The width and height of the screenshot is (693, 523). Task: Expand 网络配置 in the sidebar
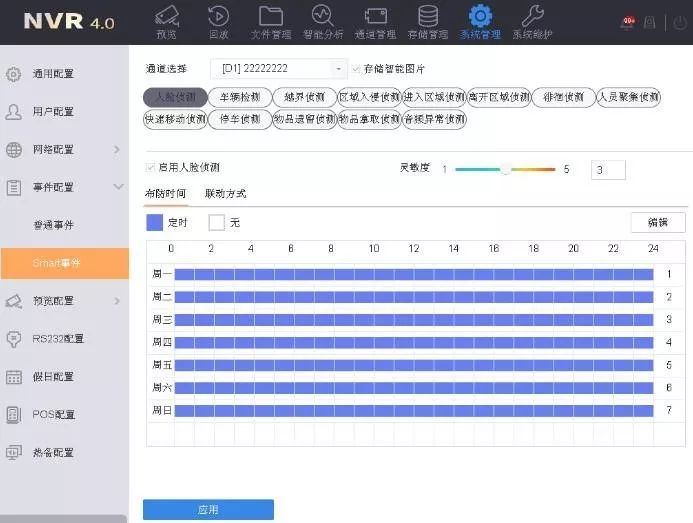point(64,149)
